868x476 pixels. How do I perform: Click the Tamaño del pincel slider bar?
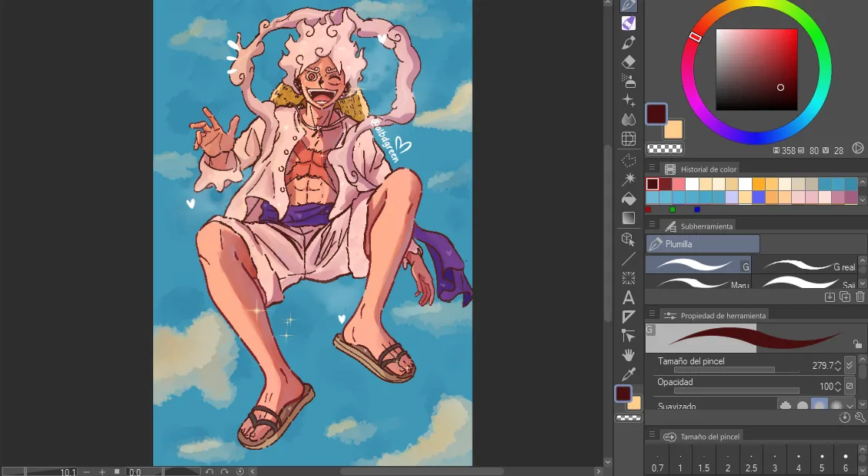click(x=736, y=370)
